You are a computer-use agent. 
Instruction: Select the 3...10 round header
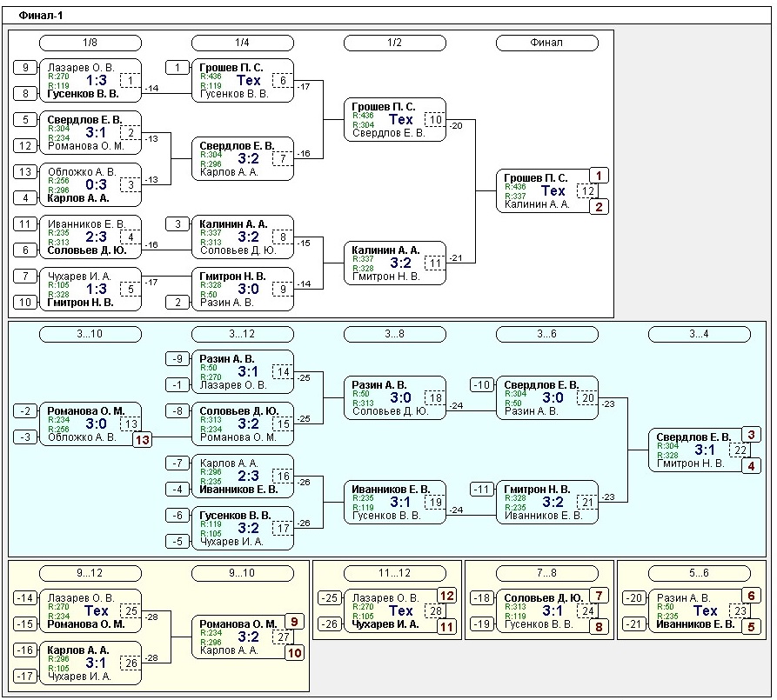coord(90,334)
